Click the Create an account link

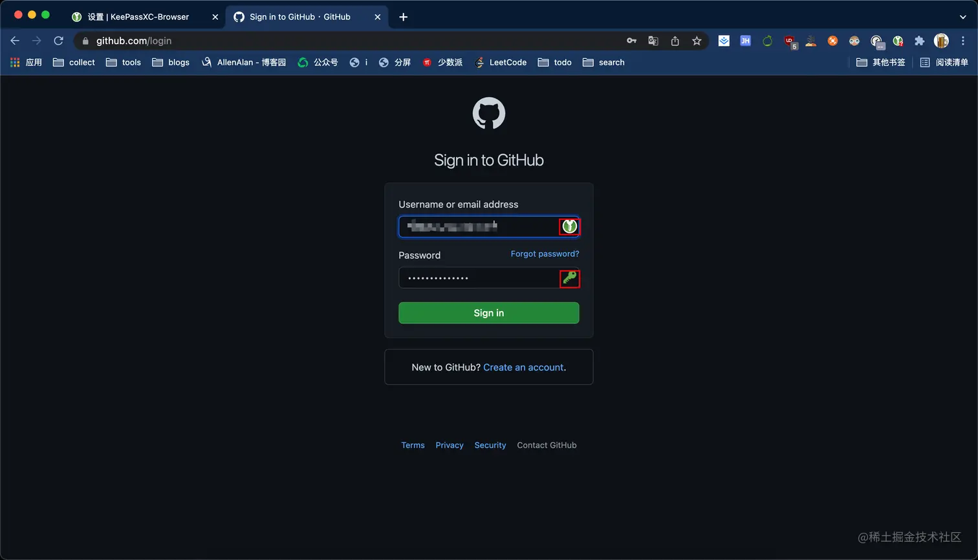point(523,367)
